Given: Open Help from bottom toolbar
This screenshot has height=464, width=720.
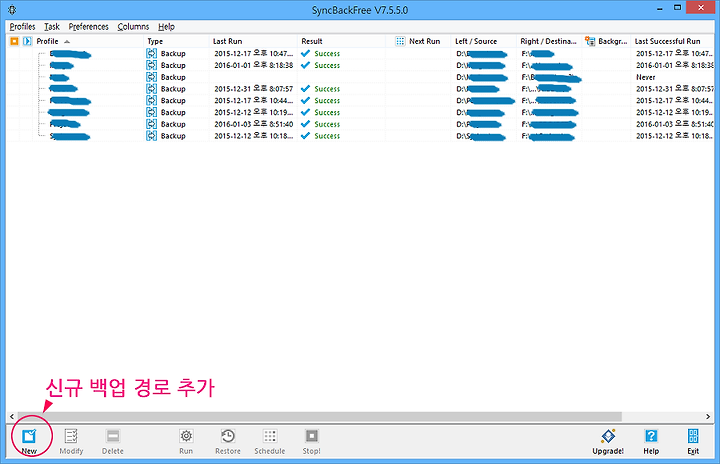Looking at the screenshot, I should 651,441.
